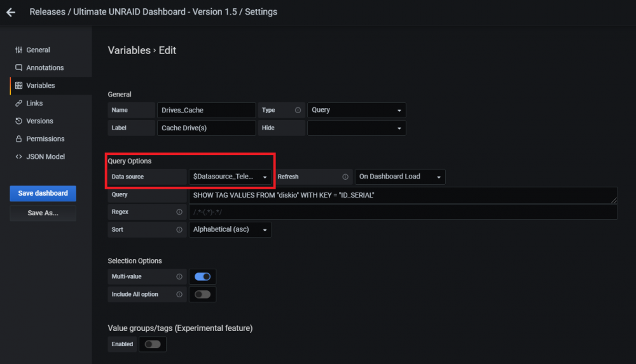
Task: Show info tooltip for Regex field
Action: tap(179, 212)
